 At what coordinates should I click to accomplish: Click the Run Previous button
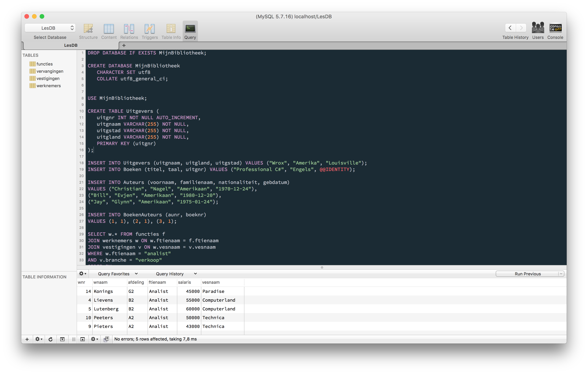(x=527, y=274)
